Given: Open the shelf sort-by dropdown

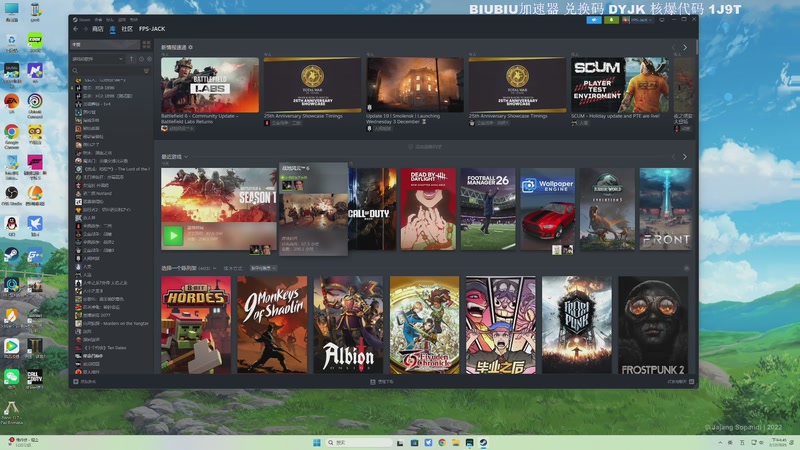Looking at the screenshot, I should tap(263, 268).
